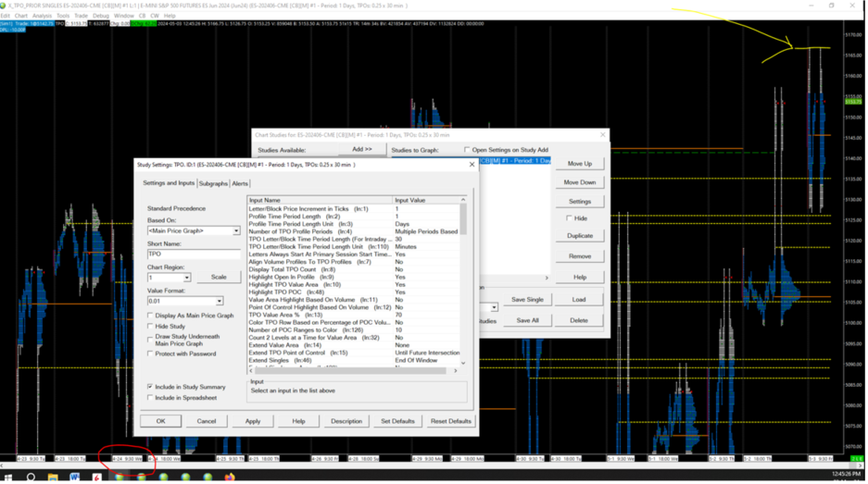This screenshot has height=484, width=868.
Task: Open File Explorer from the taskbar
Action: [x=53, y=478]
